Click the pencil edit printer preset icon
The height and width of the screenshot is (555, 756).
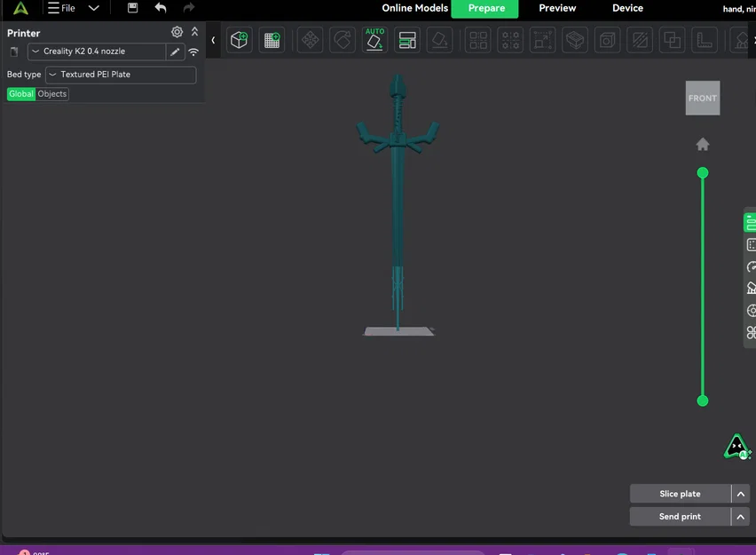click(175, 52)
